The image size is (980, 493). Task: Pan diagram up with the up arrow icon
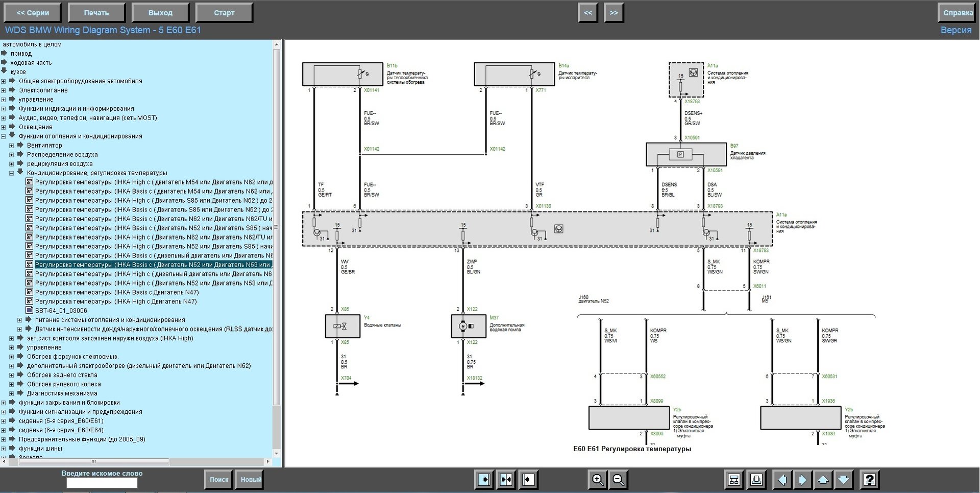[823, 480]
